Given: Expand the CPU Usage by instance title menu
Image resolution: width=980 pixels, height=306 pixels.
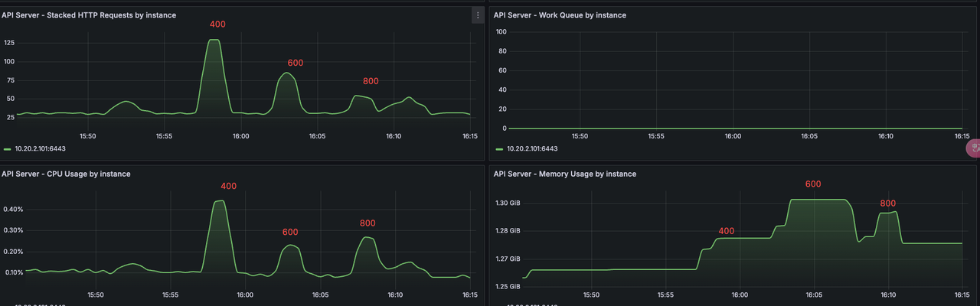Looking at the screenshot, I should (66, 174).
